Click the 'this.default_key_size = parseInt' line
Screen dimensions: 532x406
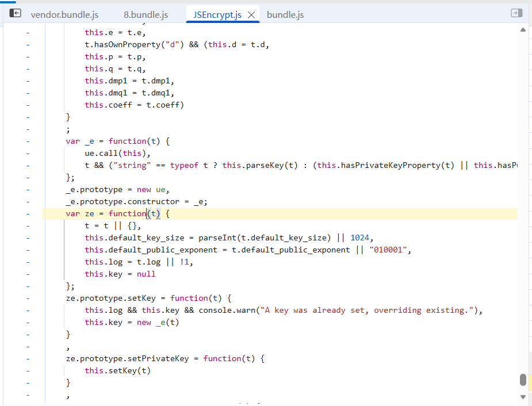click(229, 238)
